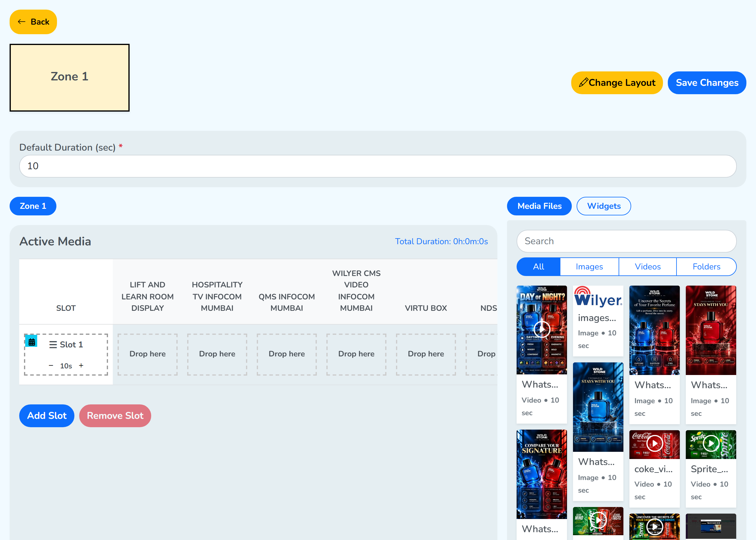The width and height of the screenshot is (756, 540).
Task: Play the DAY or NIGHT video thumbnail
Action: (x=541, y=329)
